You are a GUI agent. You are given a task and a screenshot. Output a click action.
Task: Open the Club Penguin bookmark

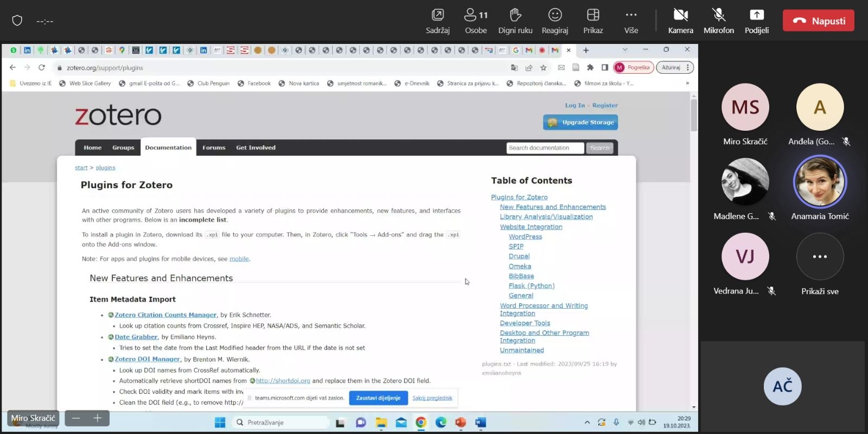point(208,84)
